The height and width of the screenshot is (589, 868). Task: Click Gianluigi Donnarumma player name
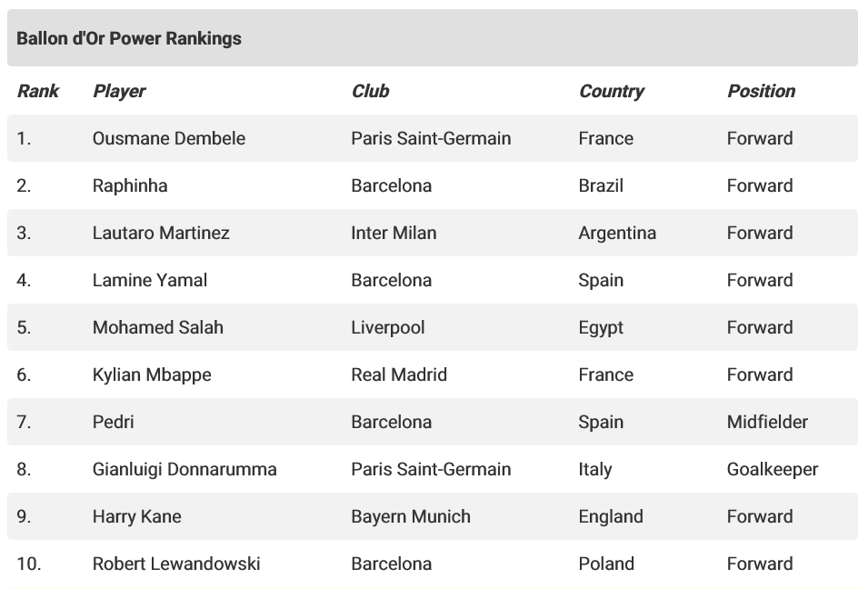pyautogui.click(x=185, y=469)
